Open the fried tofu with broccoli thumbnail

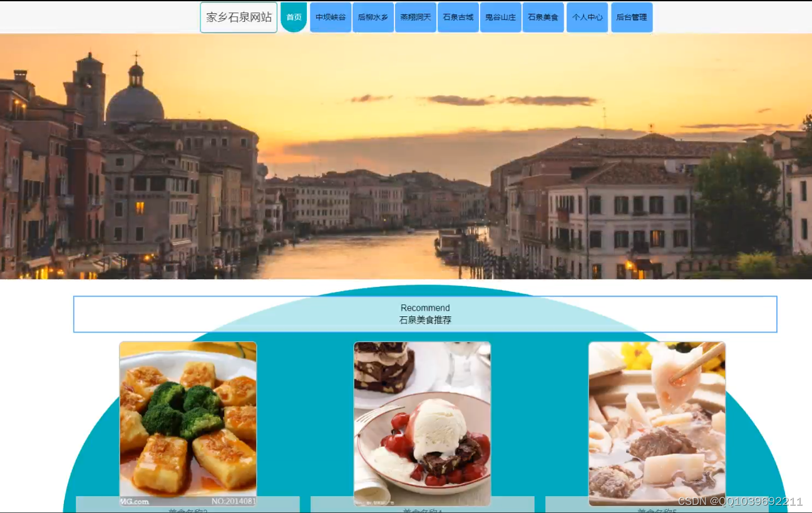pyautogui.click(x=188, y=423)
